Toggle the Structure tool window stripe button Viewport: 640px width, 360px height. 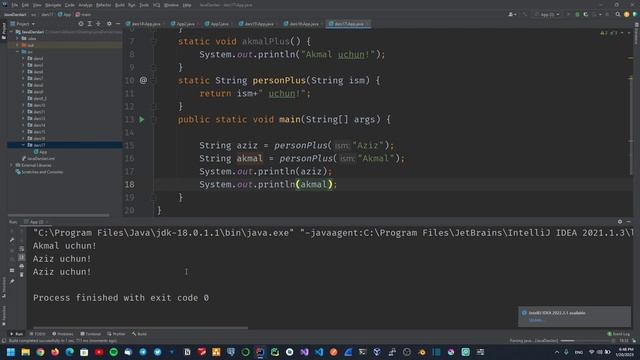click(x=4, y=288)
